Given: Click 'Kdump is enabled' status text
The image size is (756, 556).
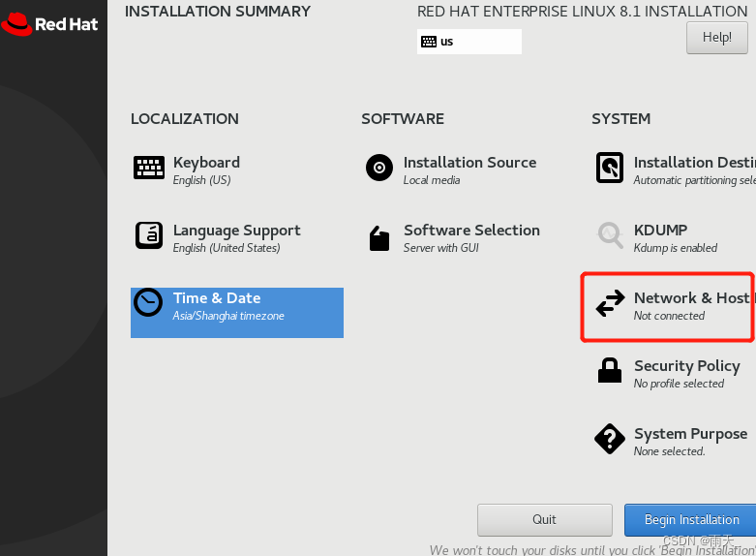Looking at the screenshot, I should tap(676, 248).
